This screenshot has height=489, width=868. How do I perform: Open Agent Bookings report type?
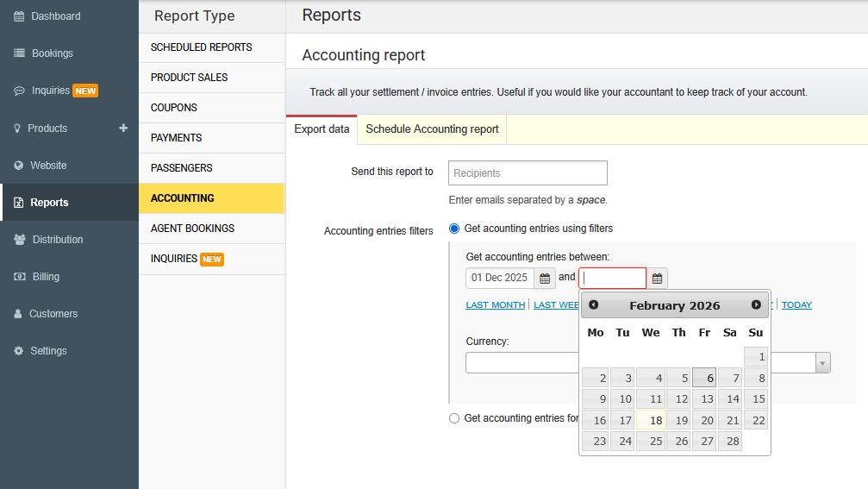[192, 229]
